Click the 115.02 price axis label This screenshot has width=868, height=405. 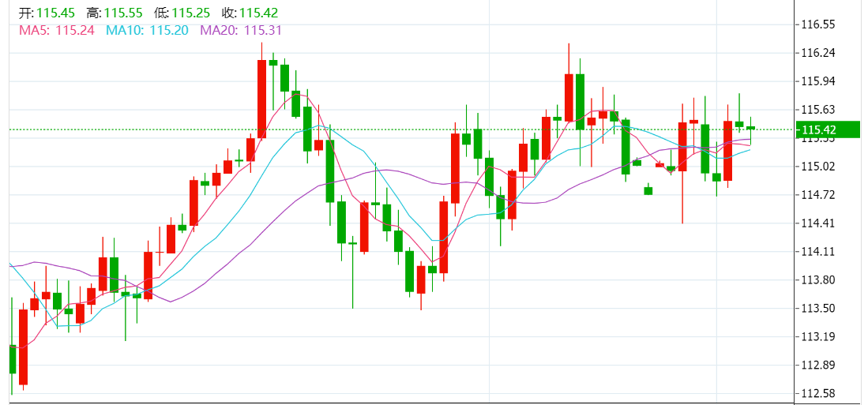[818, 167]
